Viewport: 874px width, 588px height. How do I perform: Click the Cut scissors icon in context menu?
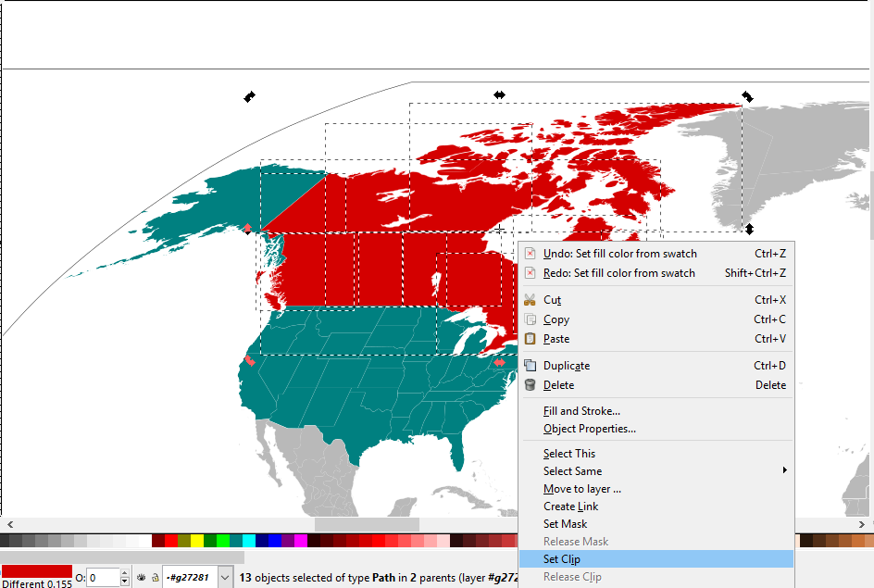click(x=530, y=300)
